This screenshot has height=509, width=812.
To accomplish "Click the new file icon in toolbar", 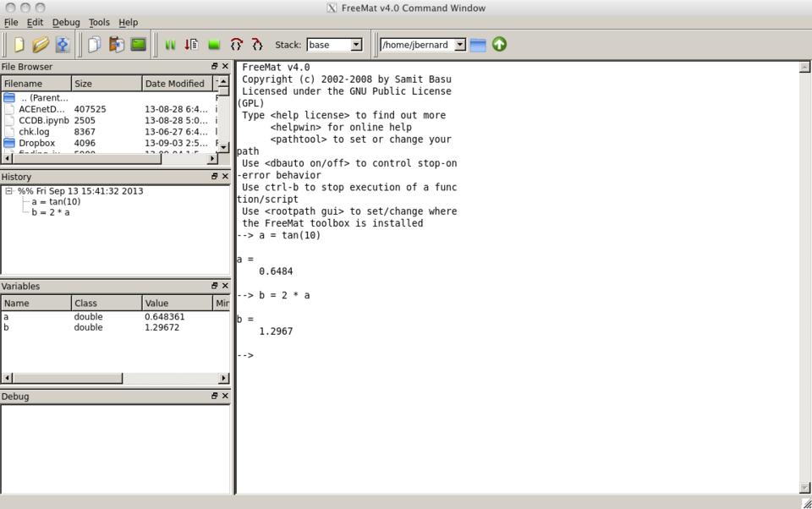I will click(19, 45).
